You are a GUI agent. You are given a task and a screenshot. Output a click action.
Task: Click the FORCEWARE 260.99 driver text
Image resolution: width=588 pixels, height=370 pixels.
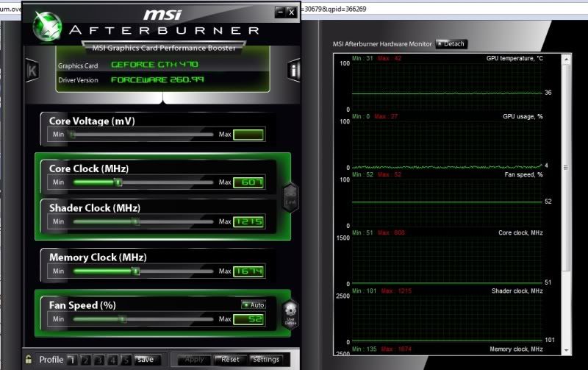click(x=157, y=79)
